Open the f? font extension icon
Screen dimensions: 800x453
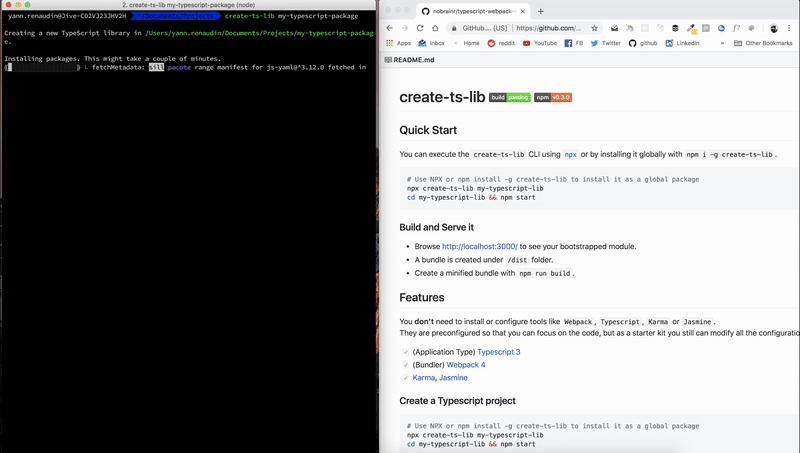click(736, 28)
